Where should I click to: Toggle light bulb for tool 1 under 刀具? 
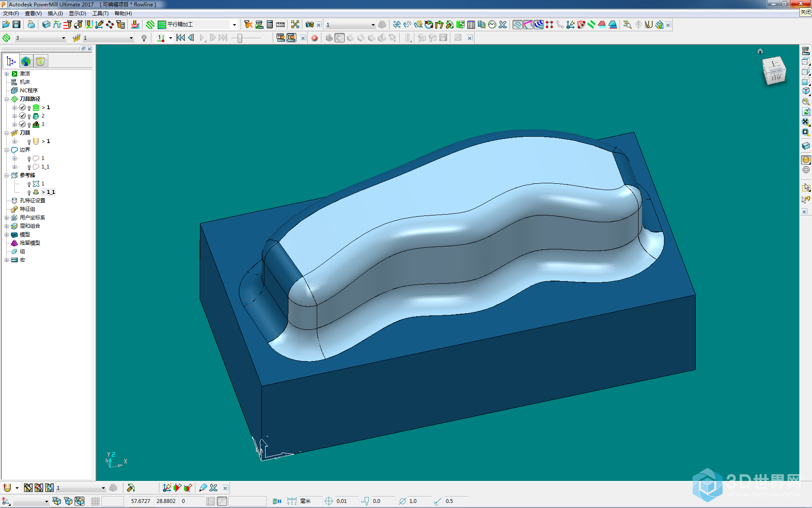pos(29,142)
